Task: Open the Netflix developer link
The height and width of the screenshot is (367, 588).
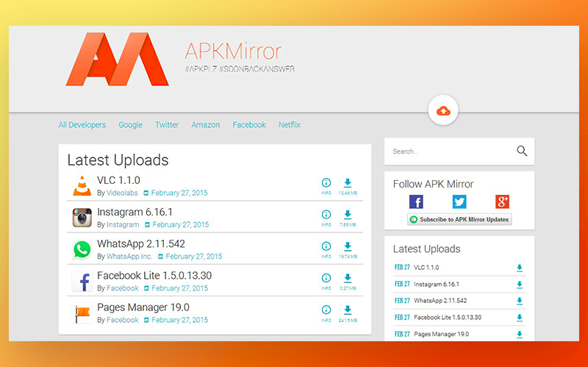Action: click(x=290, y=124)
